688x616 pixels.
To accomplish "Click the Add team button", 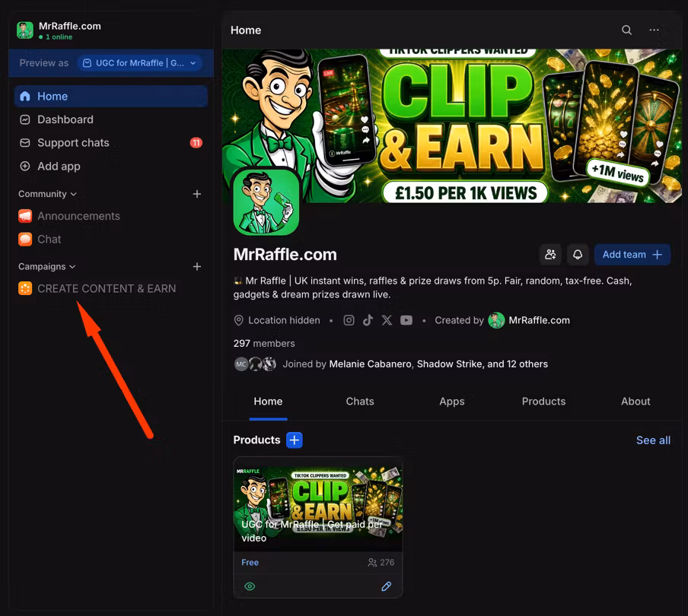I will pos(632,254).
